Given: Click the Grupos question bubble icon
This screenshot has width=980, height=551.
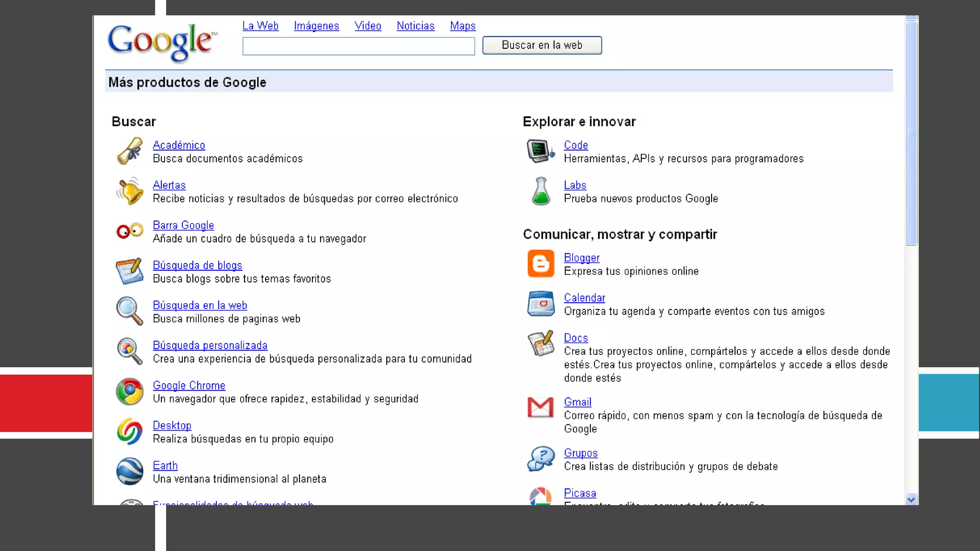Looking at the screenshot, I should click(541, 459).
